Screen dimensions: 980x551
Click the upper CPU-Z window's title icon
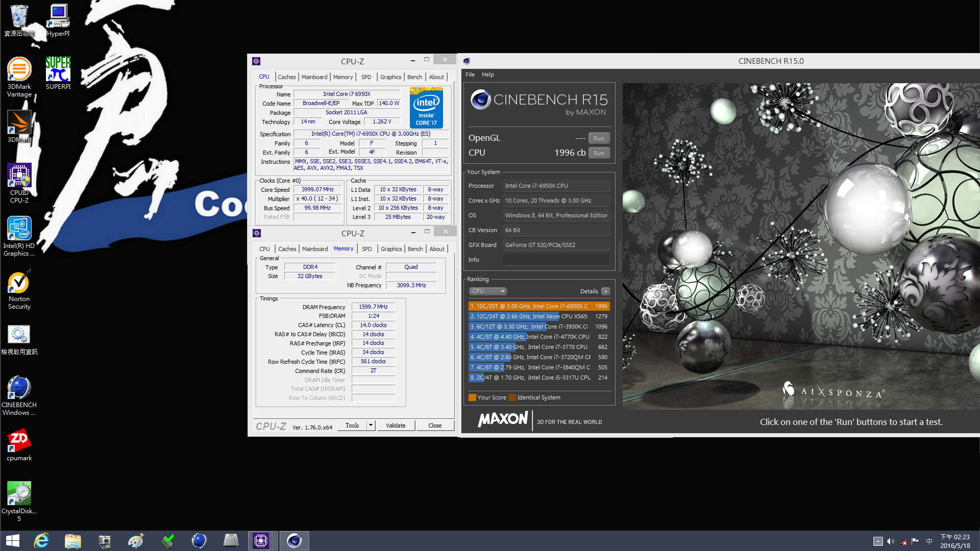pyautogui.click(x=256, y=61)
